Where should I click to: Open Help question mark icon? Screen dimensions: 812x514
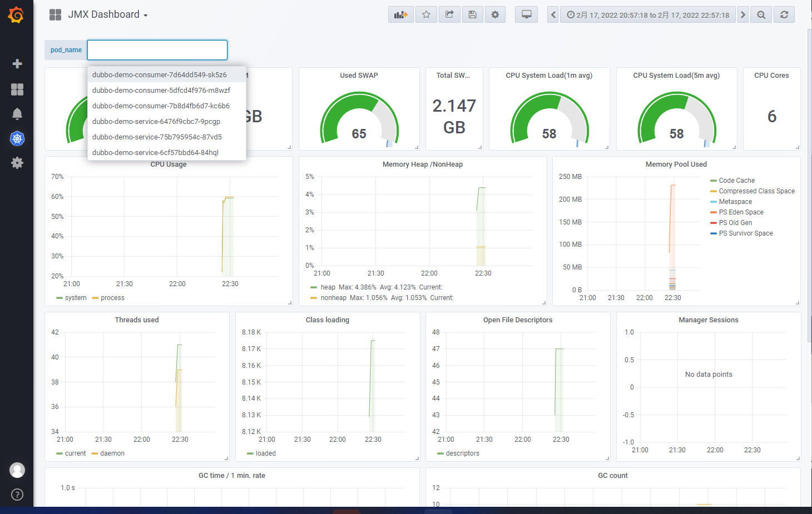coord(17,495)
